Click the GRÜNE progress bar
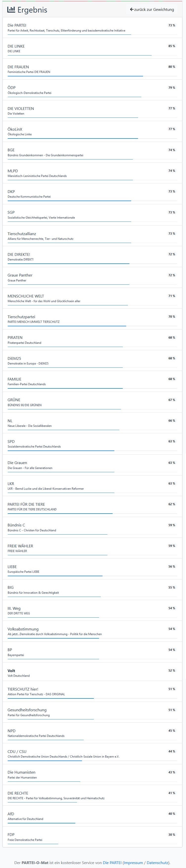 [64, 409]
